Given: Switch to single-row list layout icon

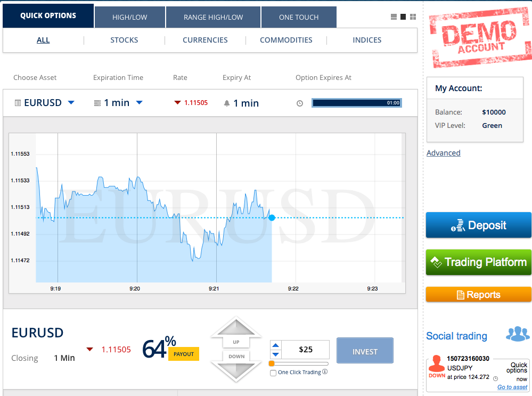Looking at the screenshot, I should [x=394, y=17].
